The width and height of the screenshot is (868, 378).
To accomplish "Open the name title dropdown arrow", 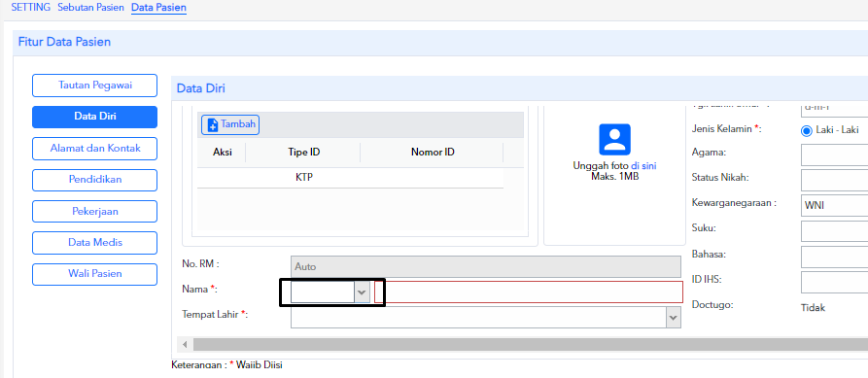I will pos(362,292).
